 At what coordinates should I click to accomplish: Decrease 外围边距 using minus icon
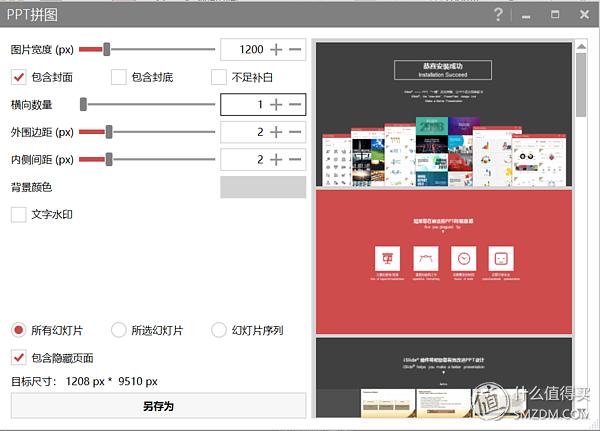click(x=295, y=132)
